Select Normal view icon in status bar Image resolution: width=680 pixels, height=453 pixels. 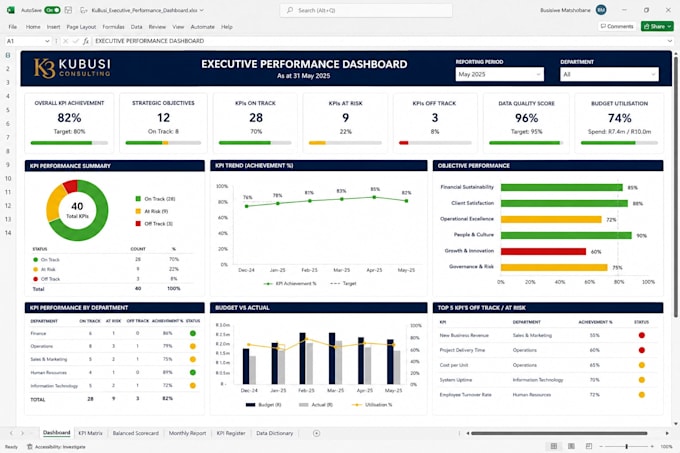554,446
